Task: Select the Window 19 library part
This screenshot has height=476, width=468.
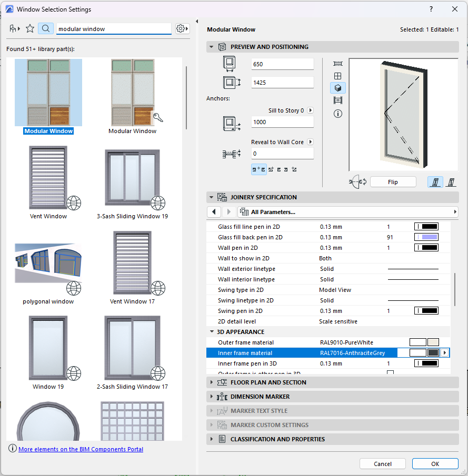Action: pyautogui.click(x=48, y=348)
